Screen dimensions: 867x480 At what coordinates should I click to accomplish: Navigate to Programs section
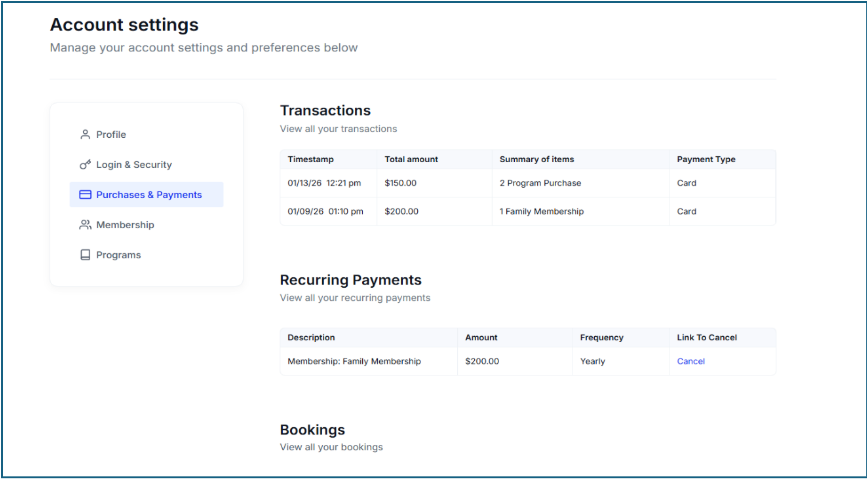(x=118, y=255)
